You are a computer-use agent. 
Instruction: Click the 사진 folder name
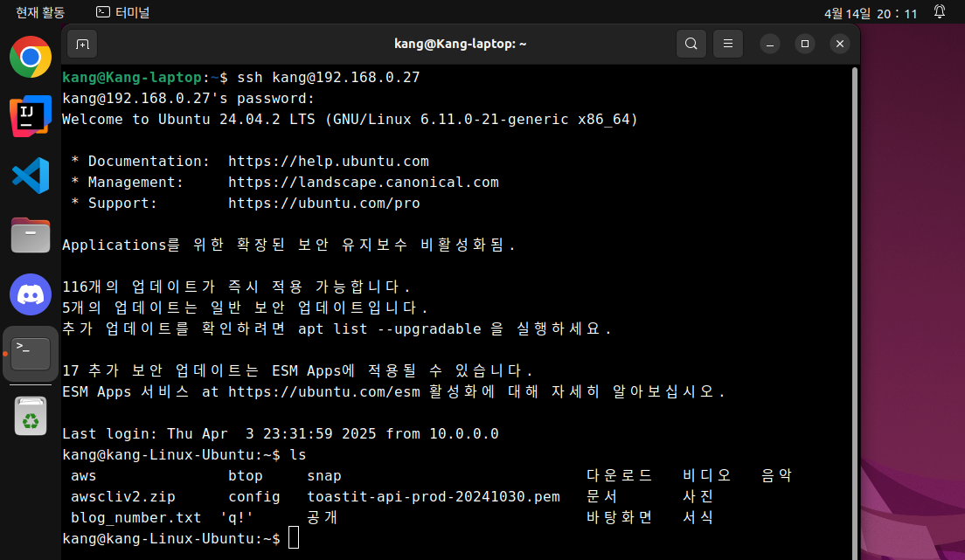(698, 496)
